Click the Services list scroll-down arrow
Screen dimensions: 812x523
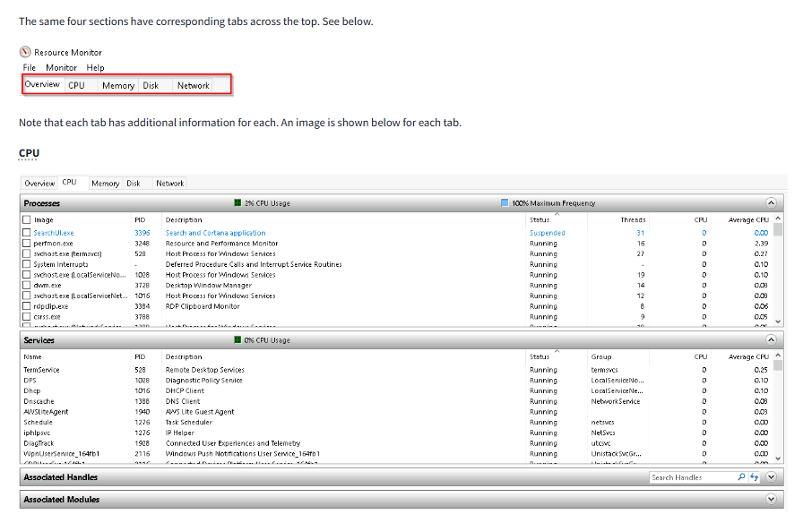click(777, 459)
